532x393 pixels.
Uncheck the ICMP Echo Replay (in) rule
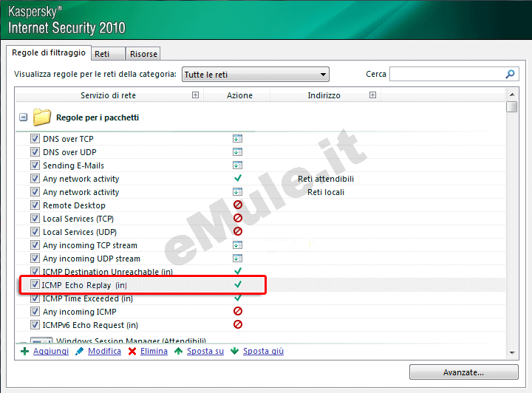pyautogui.click(x=35, y=284)
